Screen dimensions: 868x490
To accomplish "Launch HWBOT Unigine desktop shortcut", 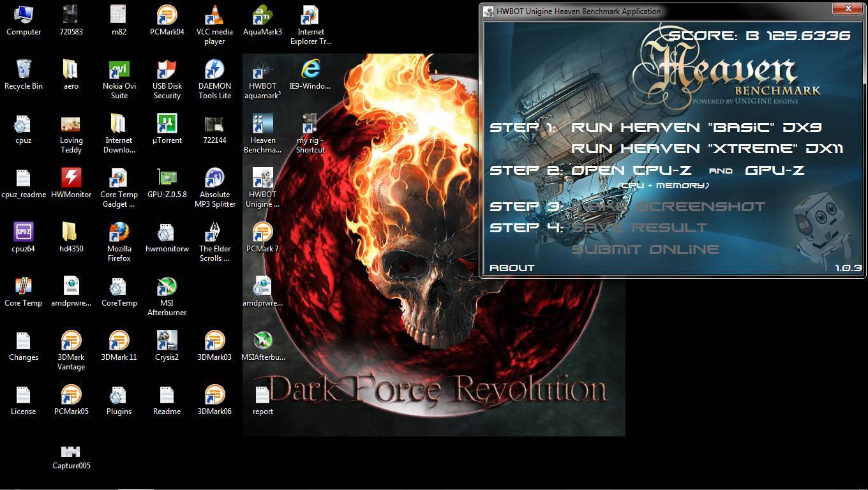I will 262,188.
